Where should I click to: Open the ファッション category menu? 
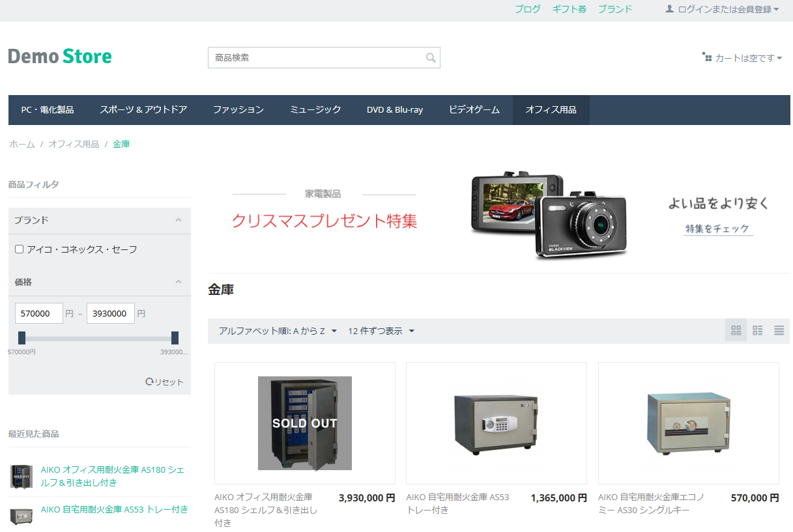coord(238,110)
